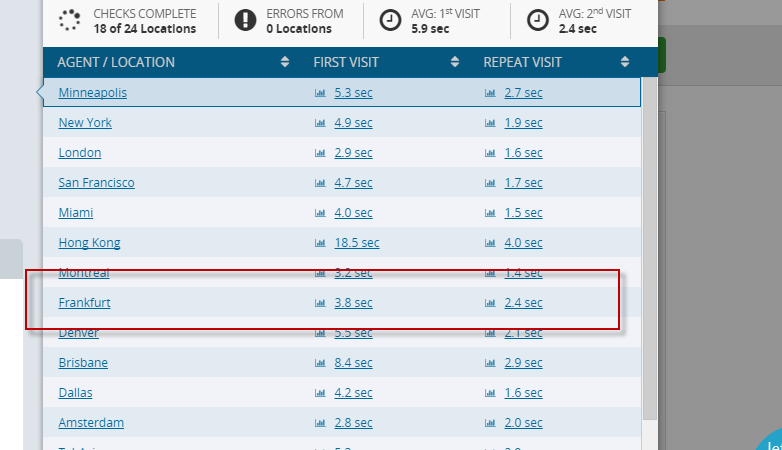The height and width of the screenshot is (450, 782).
Task: Click Dallas repeat visit chart icon
Action: (x=490, y=393)
